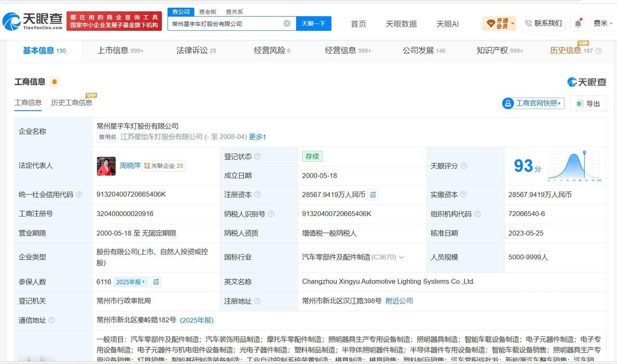Click the 存续 registration status badge
Viewport: 617px width, 364px height.
click(312, 156)
